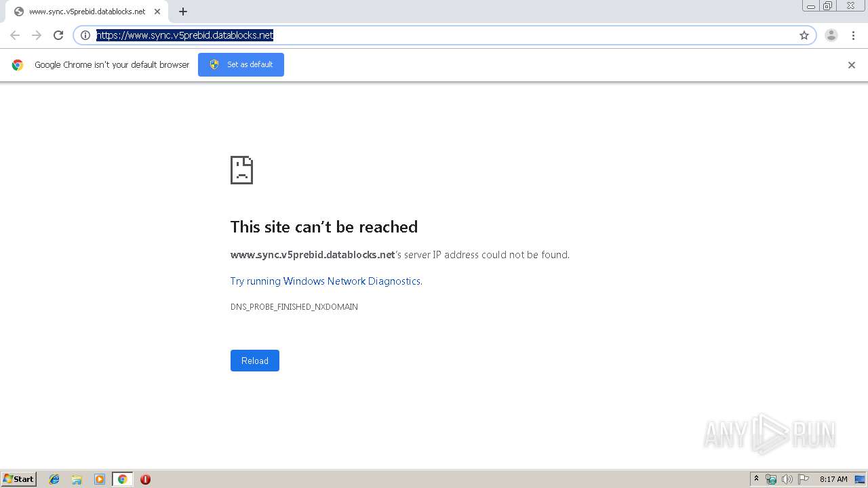Open Chrome's three-dot menu
This screenshot has width=868, height=488.
tap(853, 35)
